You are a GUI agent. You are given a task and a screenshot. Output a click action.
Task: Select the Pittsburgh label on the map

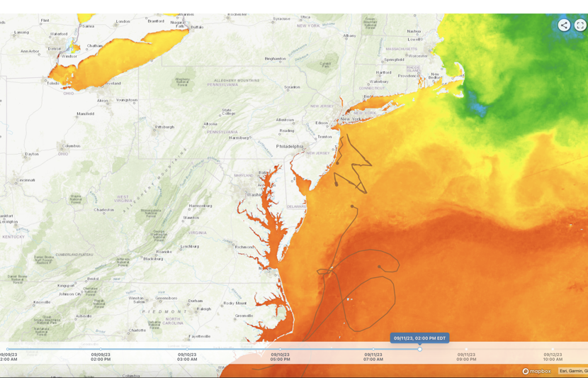[164, 127]
